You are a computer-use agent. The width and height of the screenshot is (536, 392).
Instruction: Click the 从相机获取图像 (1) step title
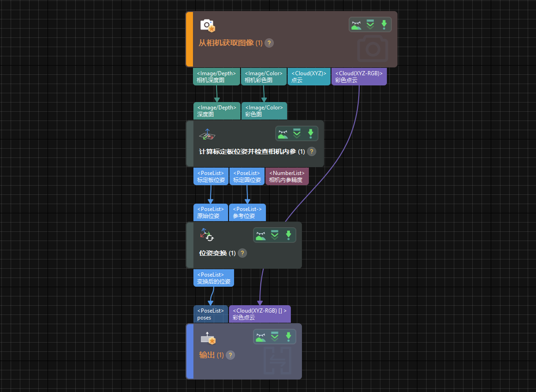230,43
